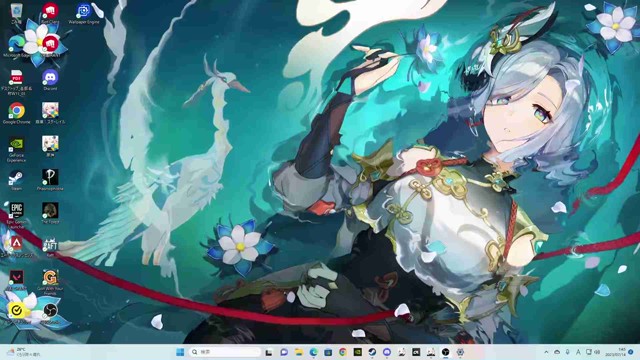Launch Raft game from desktop

50,247
